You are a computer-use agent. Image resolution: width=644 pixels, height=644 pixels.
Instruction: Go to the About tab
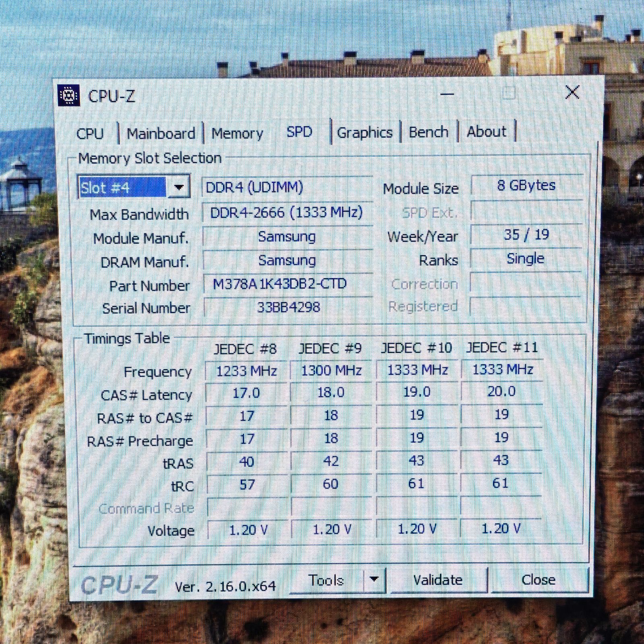click(x=487, y=132)
